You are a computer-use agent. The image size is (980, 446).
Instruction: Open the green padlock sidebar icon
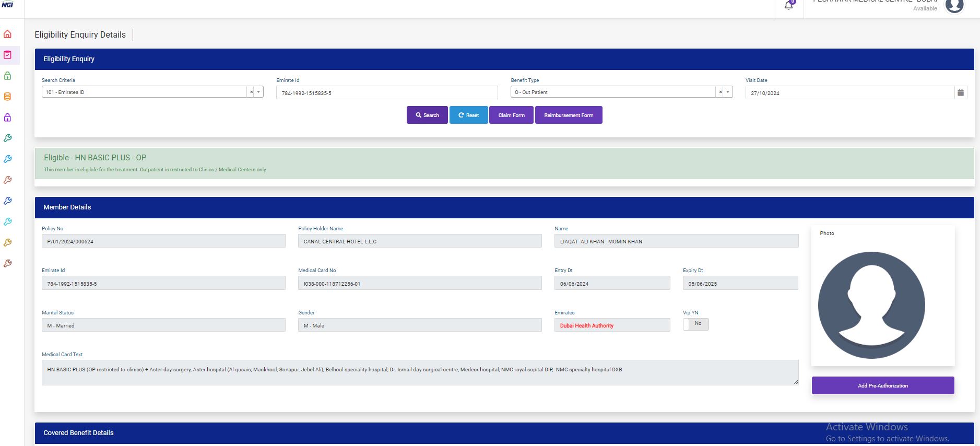7,76
